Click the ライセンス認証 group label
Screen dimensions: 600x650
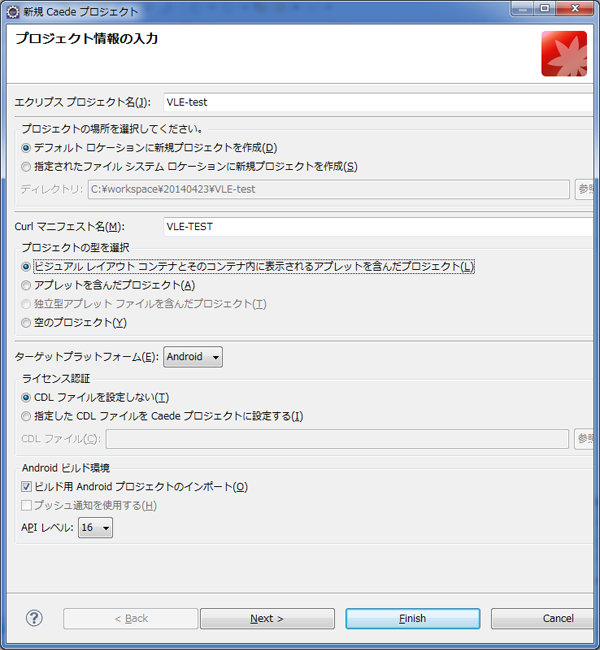click(x=56, y=378)
